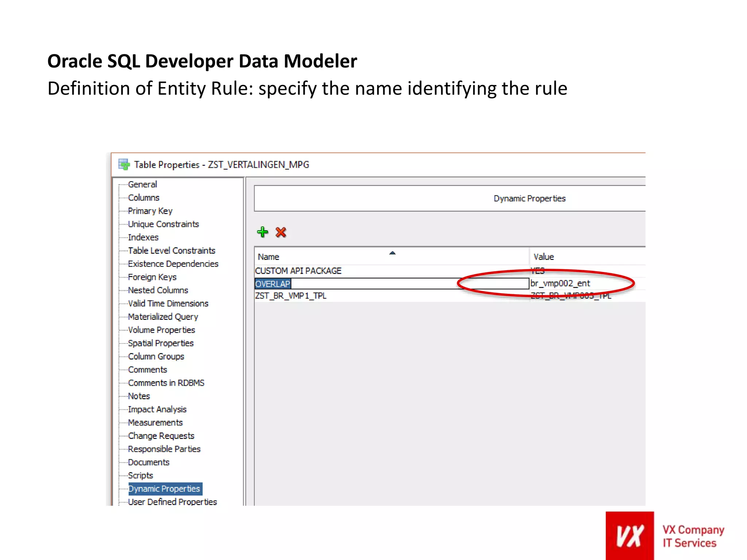Delete selected property with red X
747x560 pixels.
tap(280, 232)
